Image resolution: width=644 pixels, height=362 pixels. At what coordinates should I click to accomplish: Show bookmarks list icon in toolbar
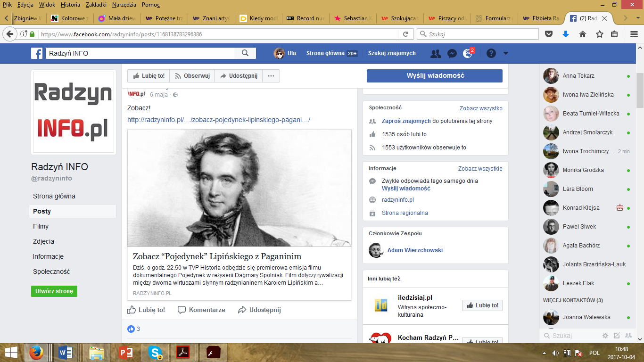pyautogui.click(x=614, y=34)
